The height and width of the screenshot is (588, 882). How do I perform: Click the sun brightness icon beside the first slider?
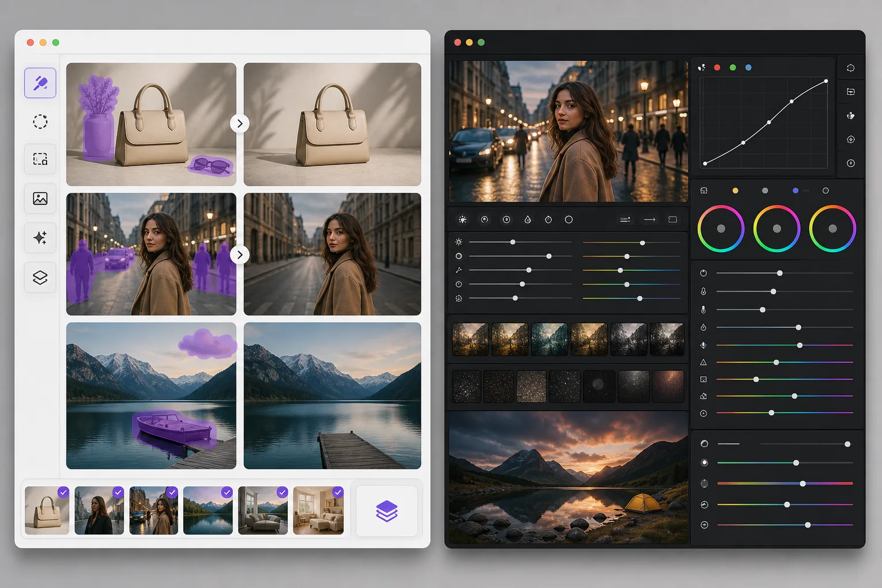point(459,242)
